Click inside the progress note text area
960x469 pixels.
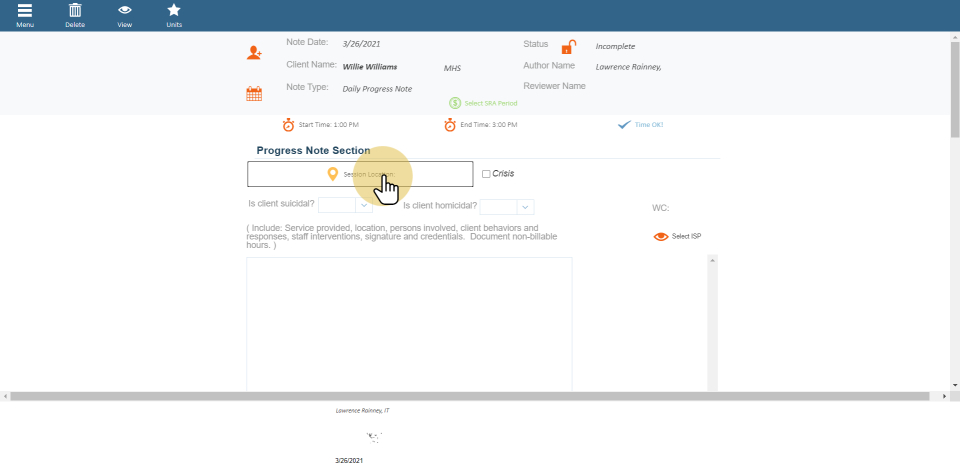pyautogui.click(x=409, y=320)
